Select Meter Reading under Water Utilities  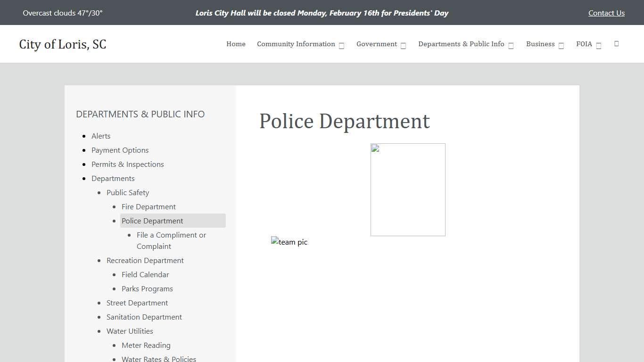(146, 345)
